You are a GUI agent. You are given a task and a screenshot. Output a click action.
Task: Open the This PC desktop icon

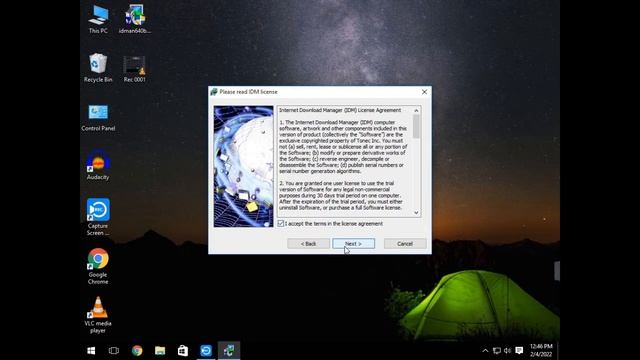(98, 19)
